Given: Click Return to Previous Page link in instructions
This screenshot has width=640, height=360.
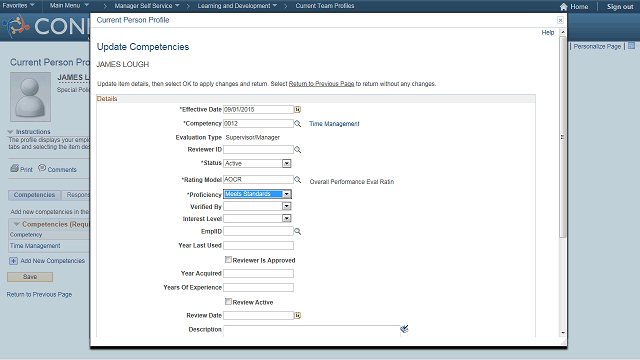Looking at the screenshot, I should coord(321,84).
